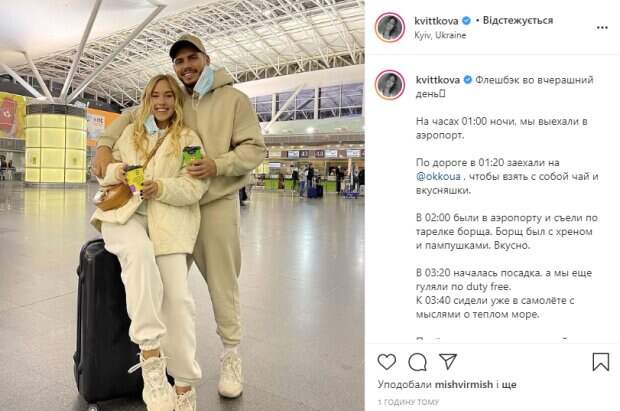Click the 1 годину тому timestamp
Viewport: 620px width, 411px height.
click(x=408, y=402)
